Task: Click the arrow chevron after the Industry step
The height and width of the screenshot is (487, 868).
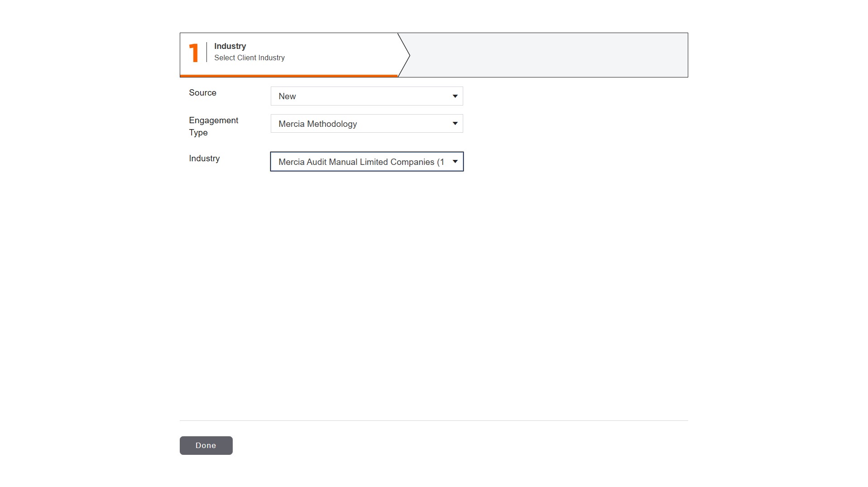Action: [x=405, y=55]
